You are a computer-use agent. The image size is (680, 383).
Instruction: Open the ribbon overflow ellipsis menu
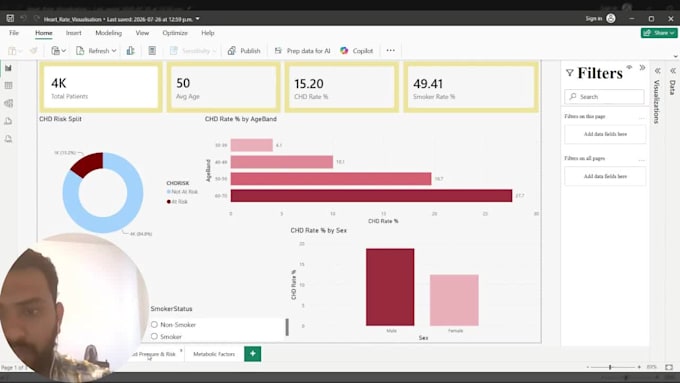[391, 51]
